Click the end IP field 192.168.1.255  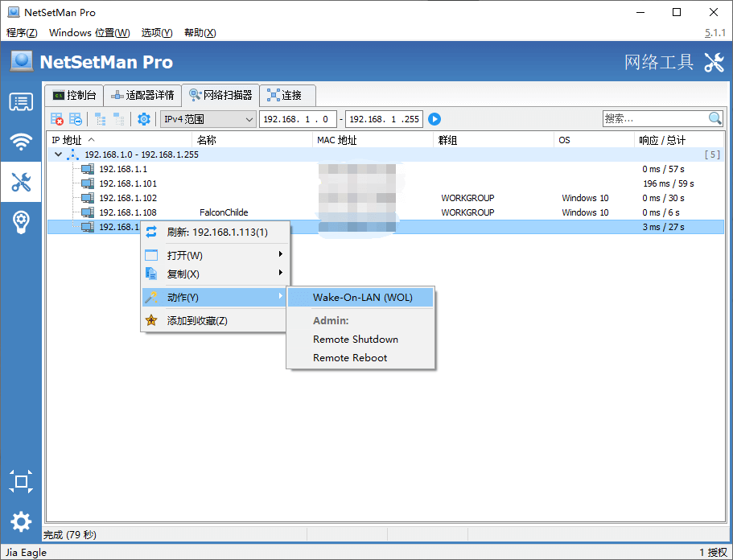click(384, 119)
